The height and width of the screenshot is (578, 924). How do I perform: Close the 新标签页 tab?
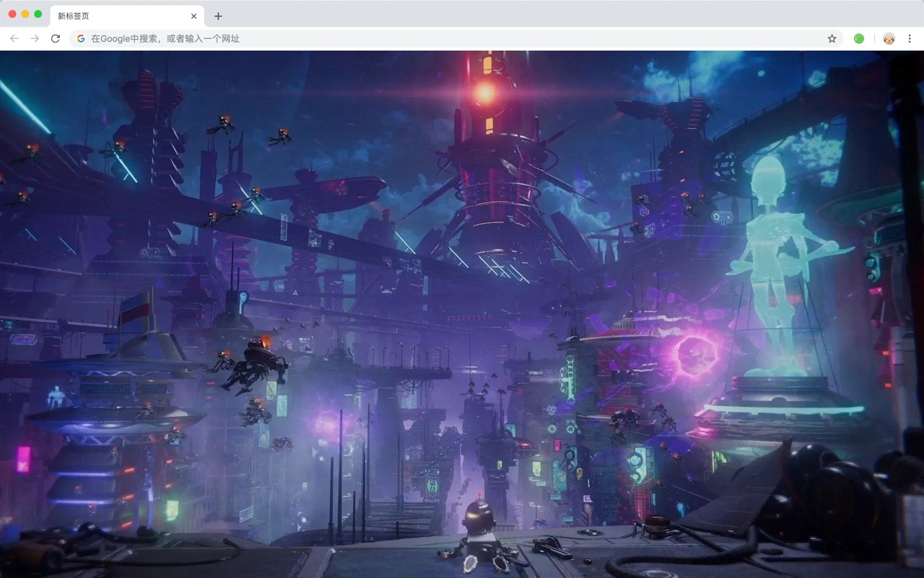point(193,16)
